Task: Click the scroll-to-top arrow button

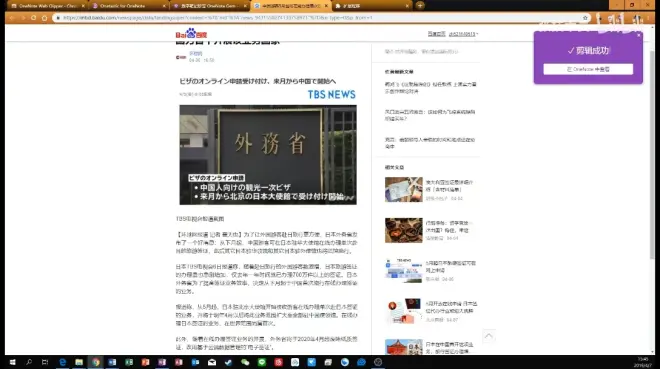Action: pyautogui.click(x=489, y=336)
